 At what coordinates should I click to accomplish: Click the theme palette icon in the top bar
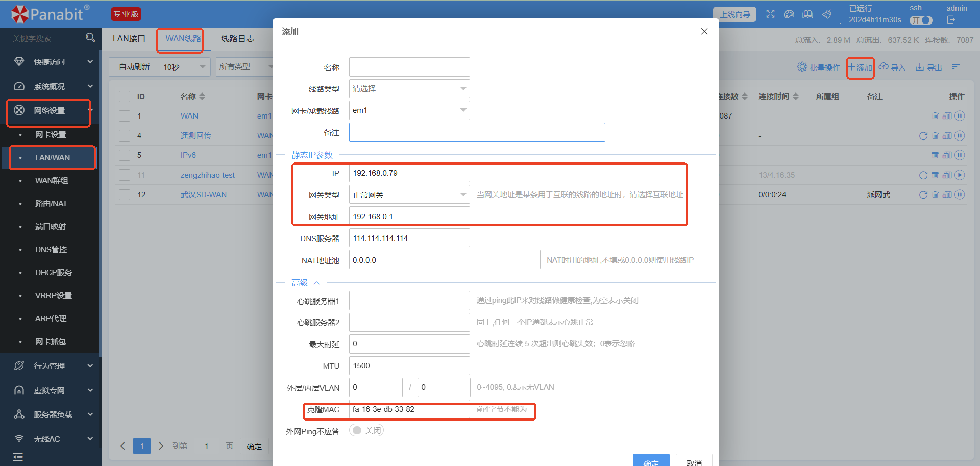(789, 14)
